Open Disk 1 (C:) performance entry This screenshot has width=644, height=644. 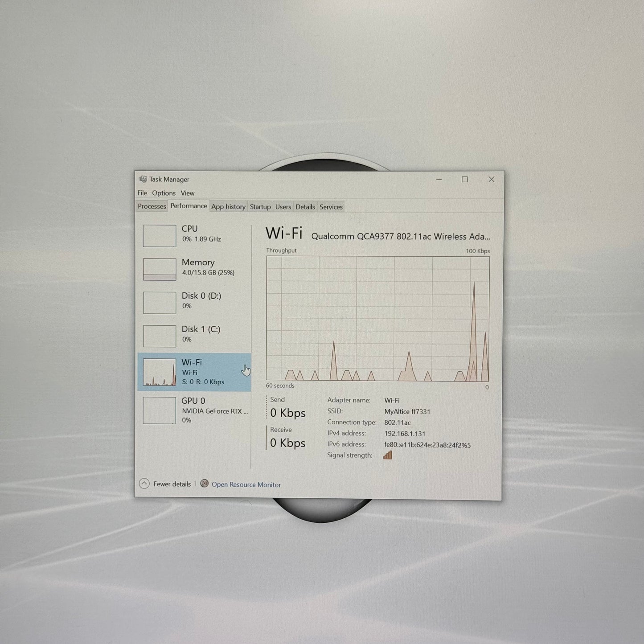[194, 336]
